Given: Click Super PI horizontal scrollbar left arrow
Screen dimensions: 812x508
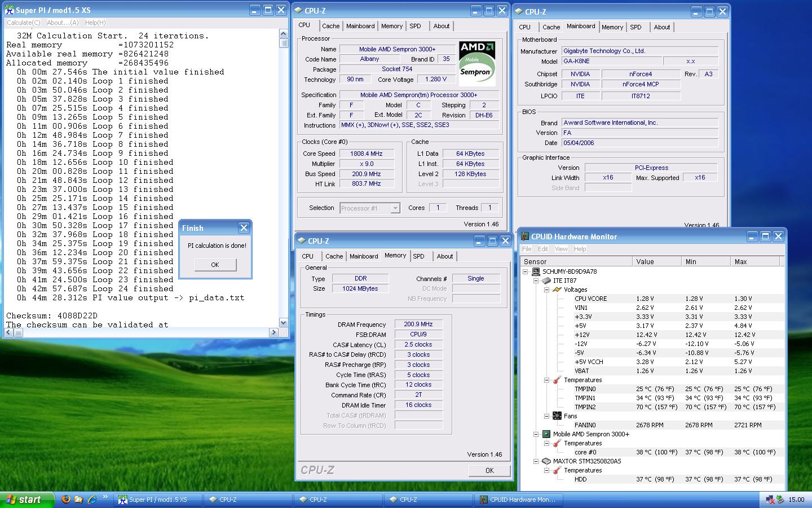Looking at the screenshot, I should coord(9,332).
